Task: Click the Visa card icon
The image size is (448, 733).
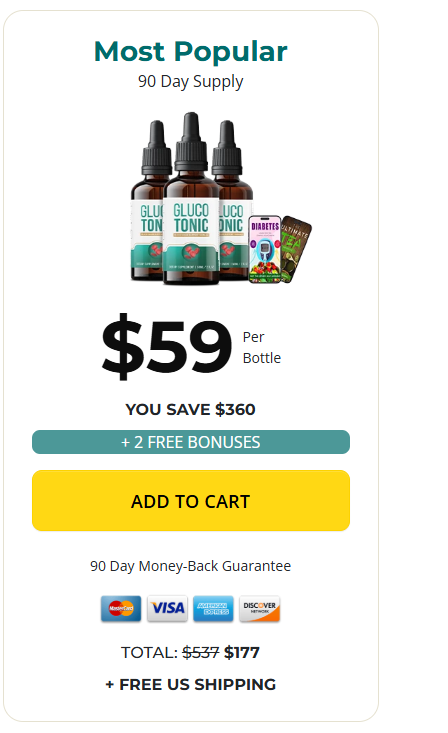Action: [x=167, y=608]
